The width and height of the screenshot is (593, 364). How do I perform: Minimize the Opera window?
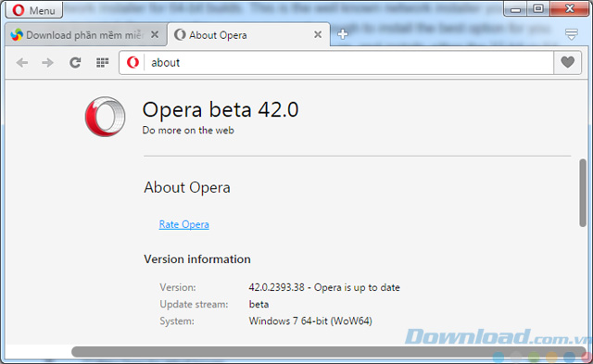coord(515,9)
